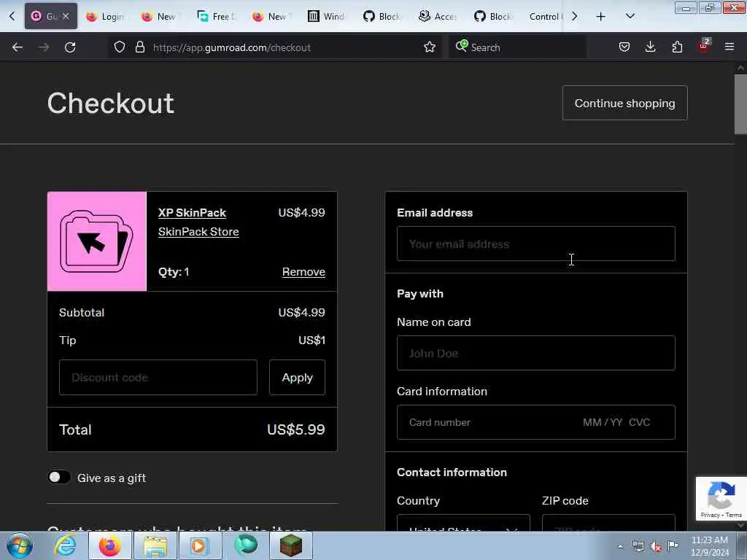
Task: Click the Tip US$1 amount
Action: (x=311, y=340)
